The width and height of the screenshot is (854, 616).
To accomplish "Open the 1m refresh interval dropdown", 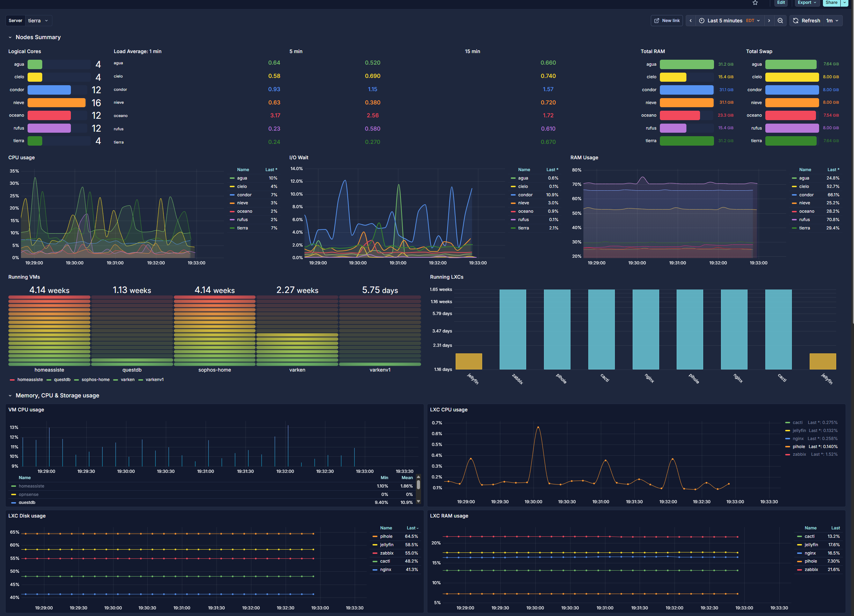I will pyautogui.click(x=832, y=21).
